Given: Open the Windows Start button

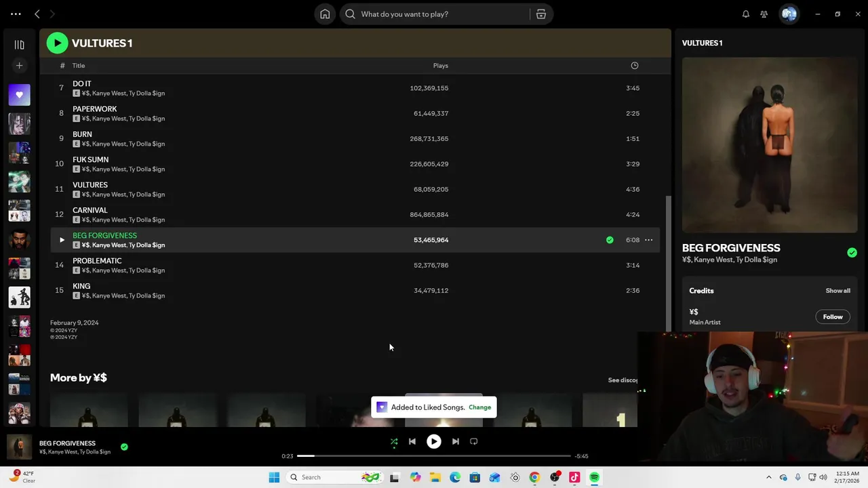Looking at the screenshot, I should click(274, 477).
